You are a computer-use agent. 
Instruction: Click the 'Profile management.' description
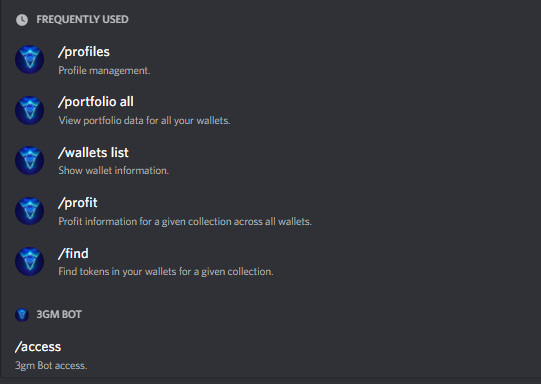pyautogui.click(x=104, y=70)
